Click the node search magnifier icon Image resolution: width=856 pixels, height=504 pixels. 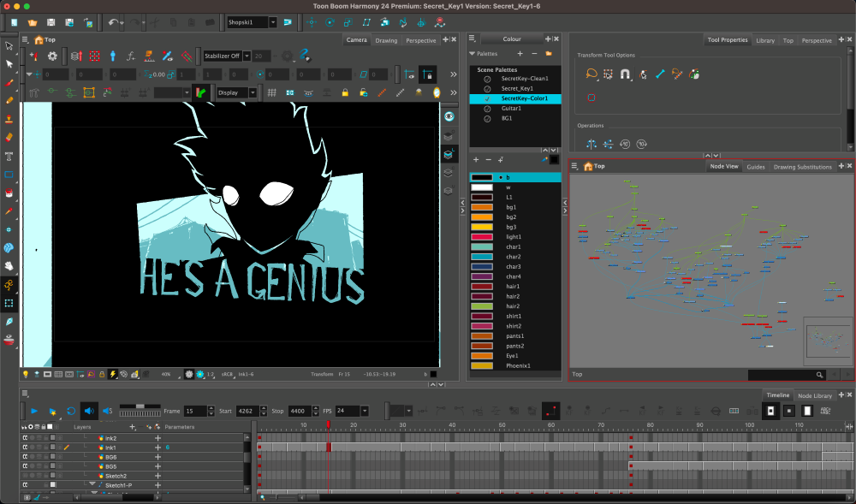point(819,375)
